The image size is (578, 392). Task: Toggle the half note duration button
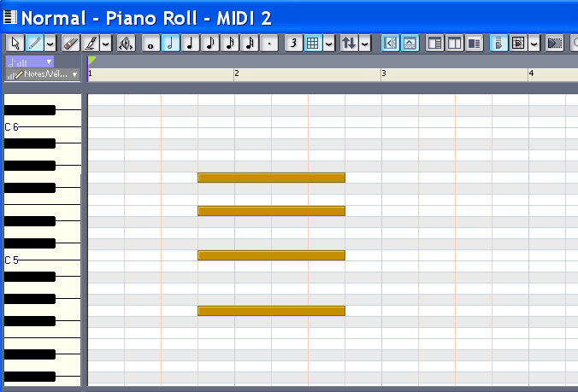[171, 43]
